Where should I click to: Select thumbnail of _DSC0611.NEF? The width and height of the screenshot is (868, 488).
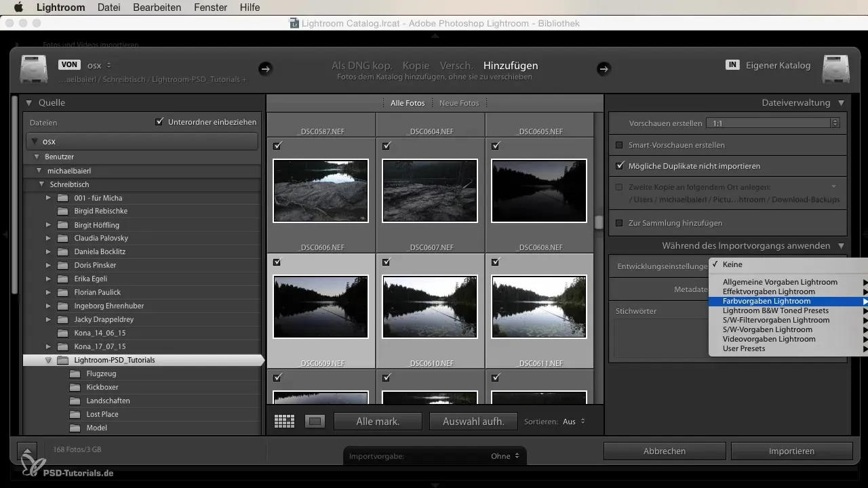(x=538, y=307)
